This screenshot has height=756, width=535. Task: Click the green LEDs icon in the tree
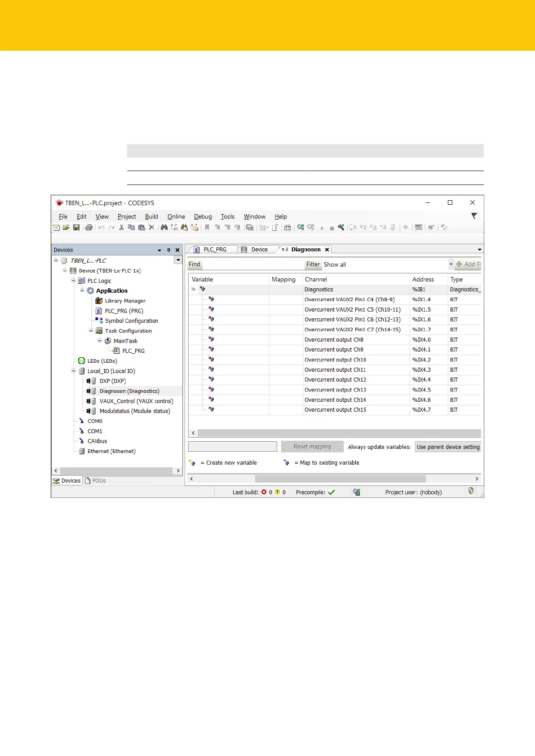(81, 361)
